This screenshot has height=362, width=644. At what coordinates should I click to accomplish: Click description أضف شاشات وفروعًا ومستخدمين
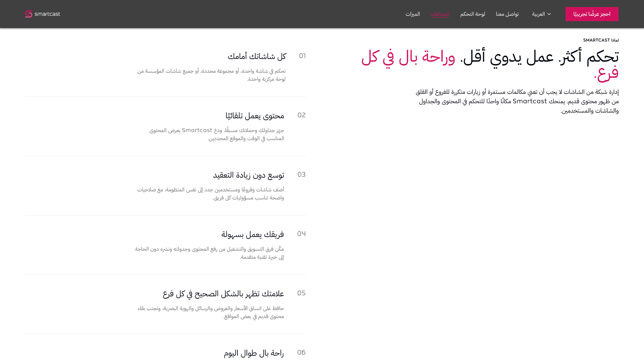tap(211, 194)
